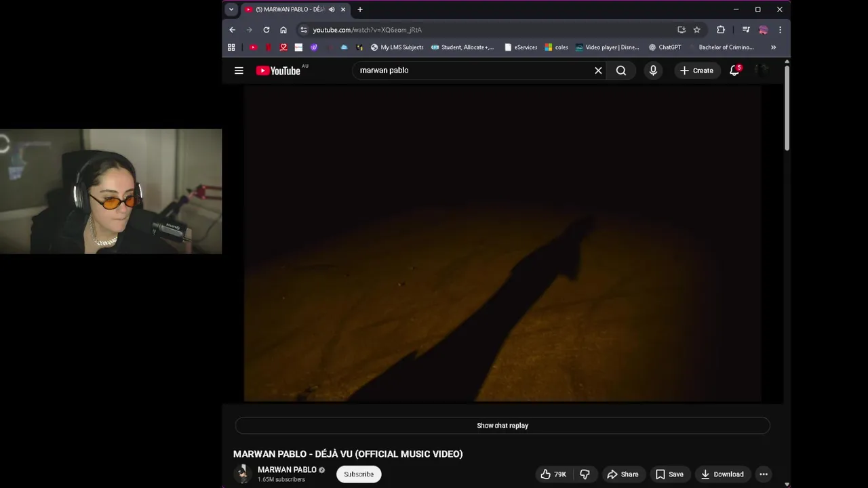The image size is (868, 488).
Task: Subscribe to MARWAN PABLO channel
Action: 359,474
